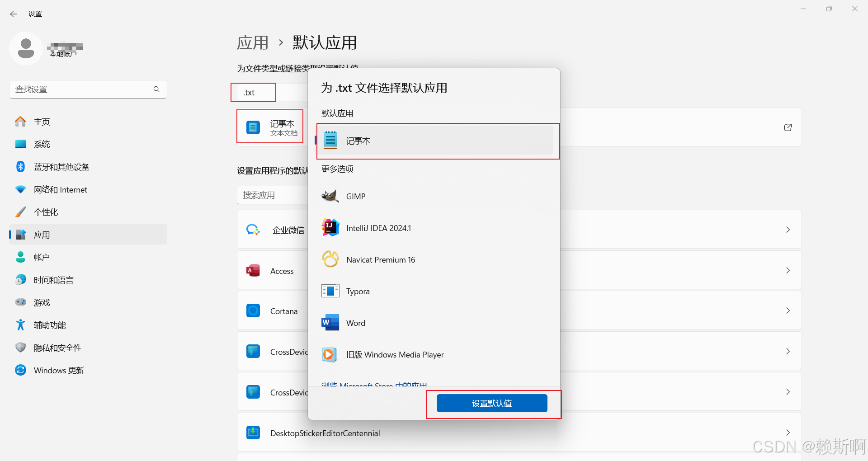Click the 帐户 person icon
Screen dimensions: 868x461
coord(21,257)
